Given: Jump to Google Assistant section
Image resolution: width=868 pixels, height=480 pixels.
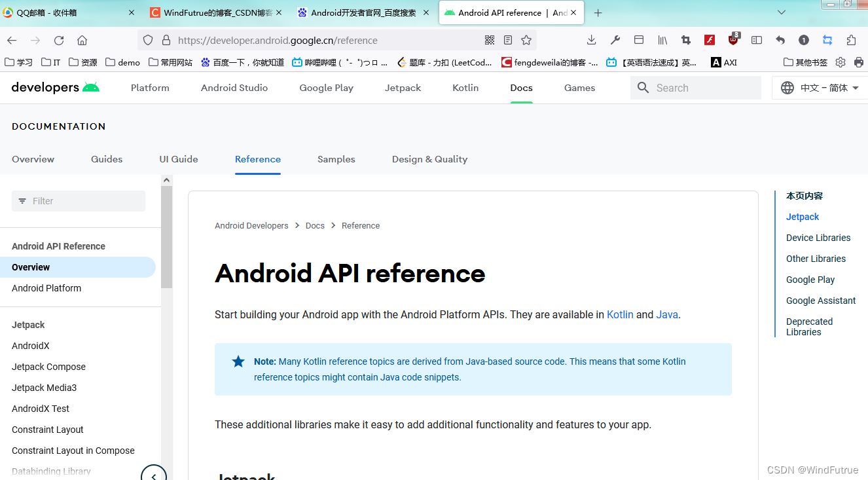Looking at the screenshot, I should point(821,301).
